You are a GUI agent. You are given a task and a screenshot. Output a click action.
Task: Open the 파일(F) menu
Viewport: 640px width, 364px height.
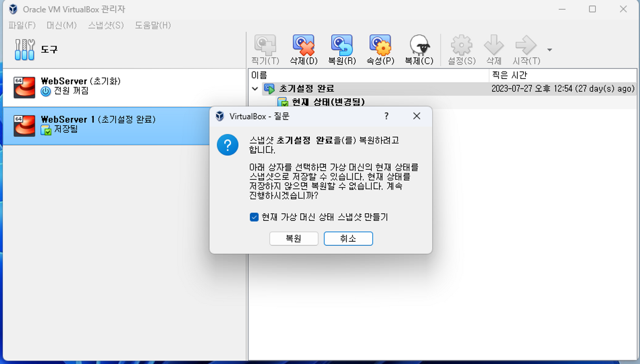(22, 25)
